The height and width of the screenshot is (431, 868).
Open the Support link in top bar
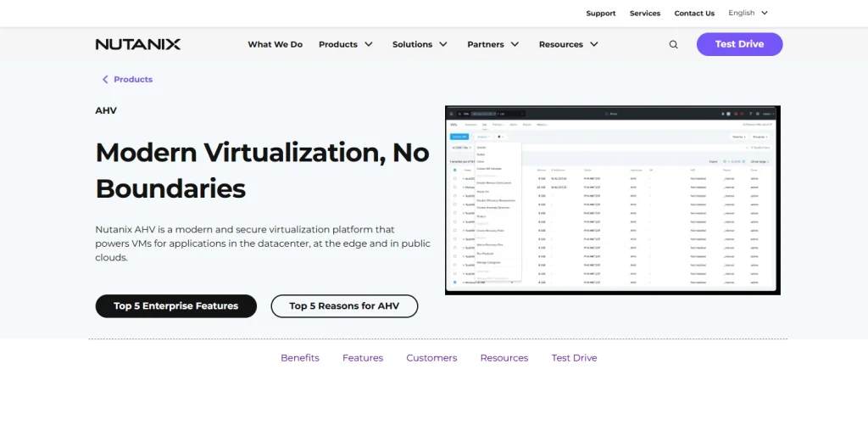[x=601, y=14]
